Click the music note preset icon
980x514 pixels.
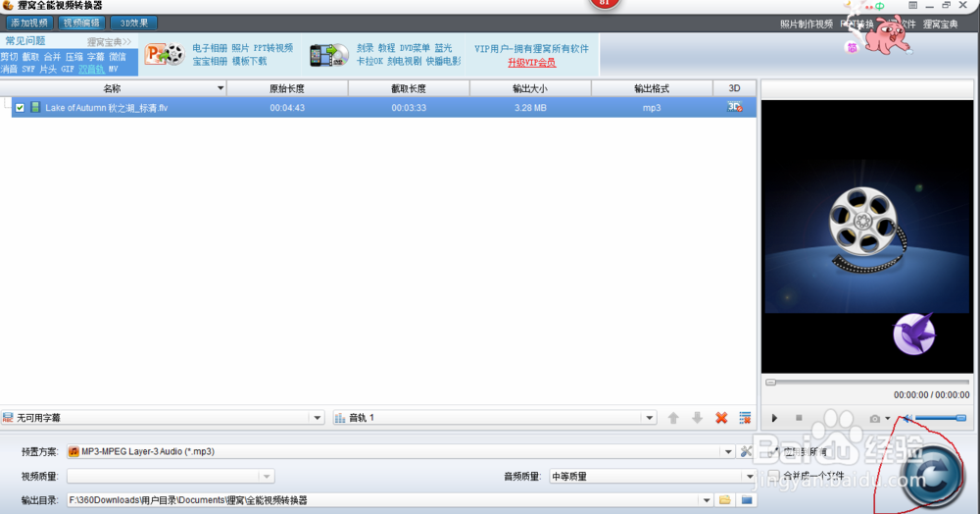pyautogui.click(x=73, y=451)
